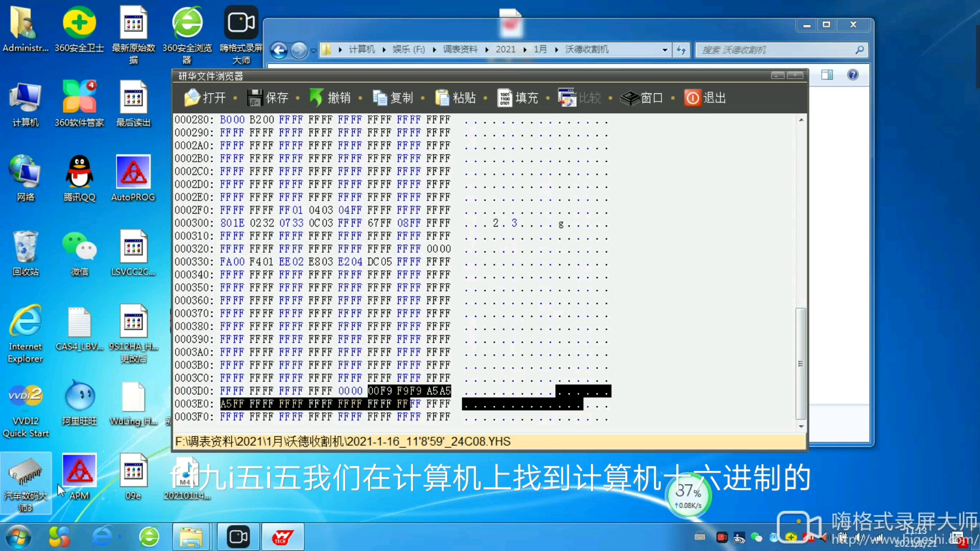Screen dimensions: 980x551
Task: Open the AutoPROG desktop icon
Action: pos(133,179)
